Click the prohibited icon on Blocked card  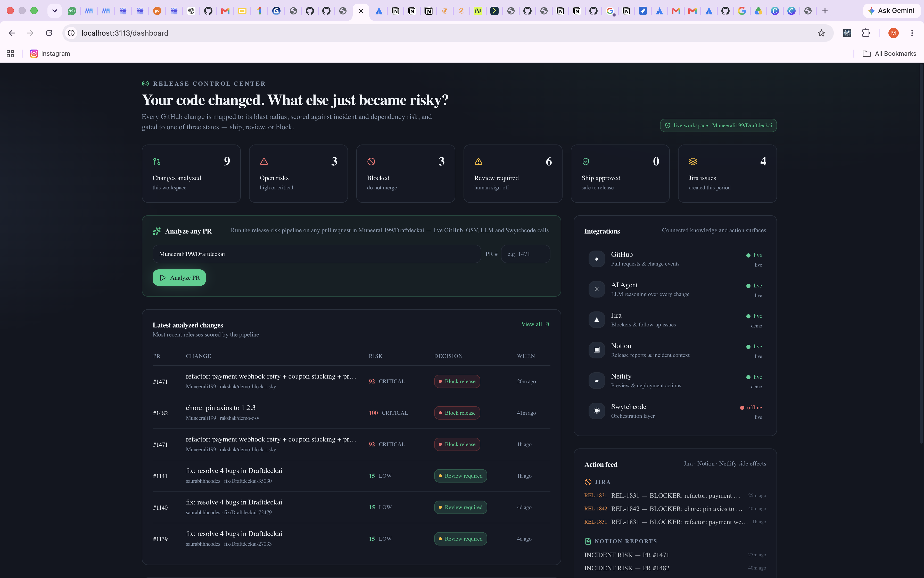(x=371, y=162)
